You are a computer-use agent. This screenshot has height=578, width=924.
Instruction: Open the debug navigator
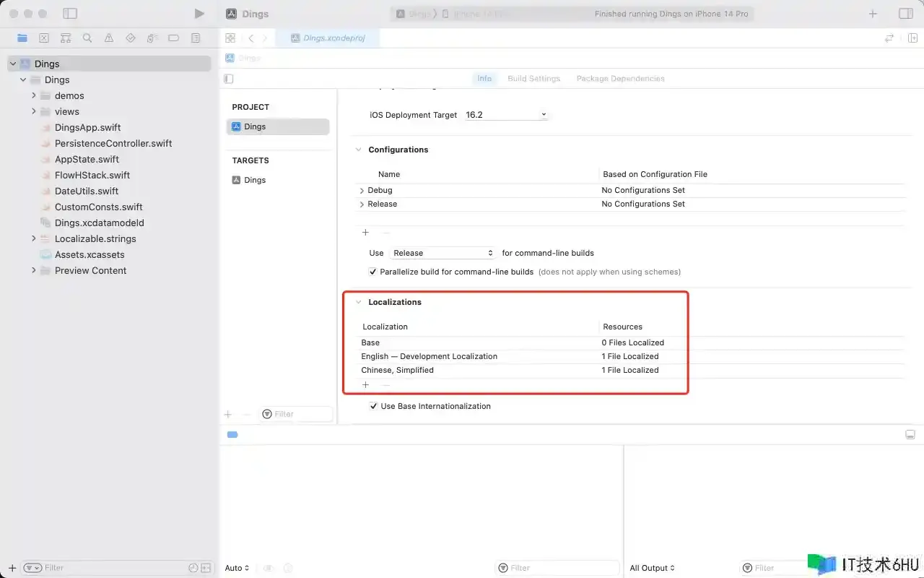(x=152, y=38)
